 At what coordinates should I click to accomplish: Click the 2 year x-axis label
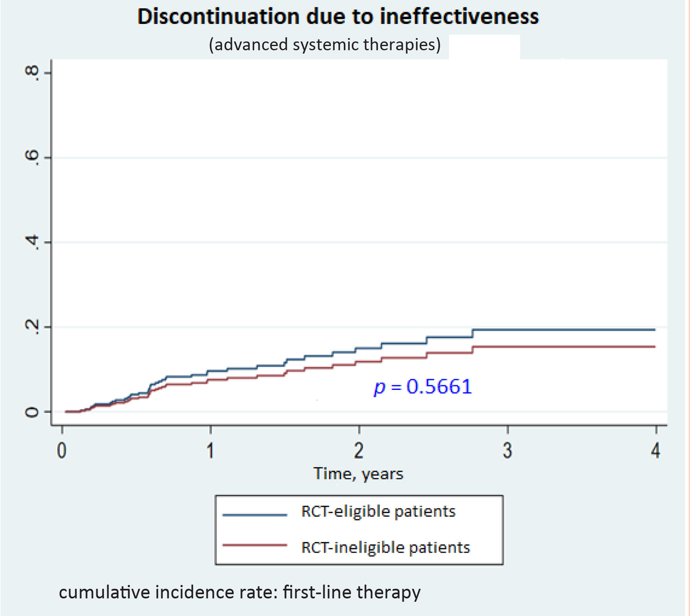[359, 451]
